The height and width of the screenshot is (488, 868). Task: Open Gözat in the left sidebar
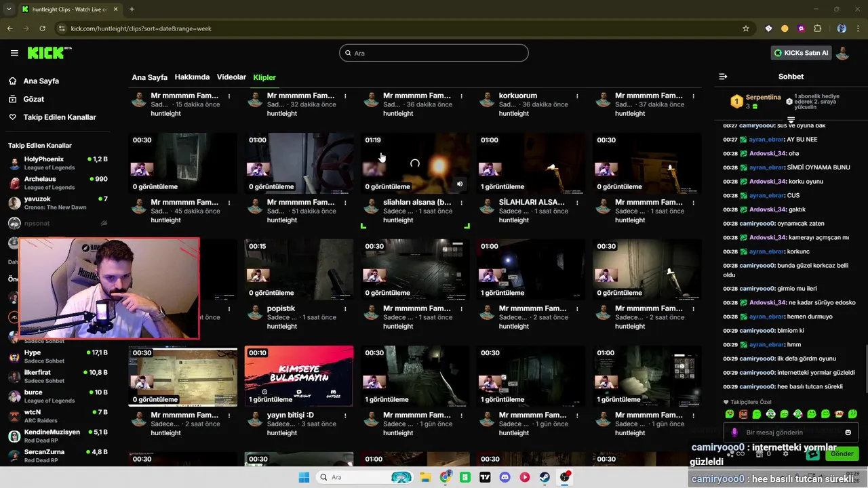pyautogui.click(x=33, y=99)
